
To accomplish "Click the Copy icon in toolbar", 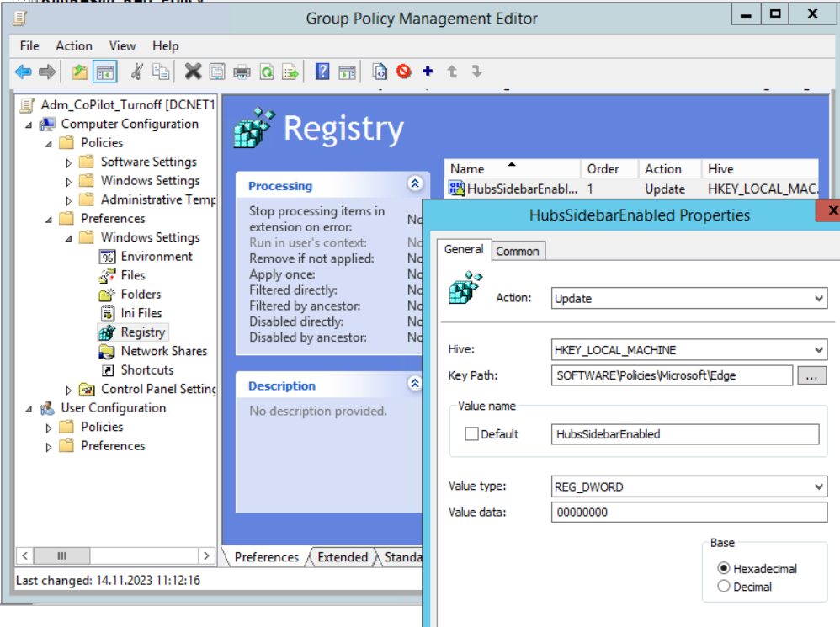I will tap(161, 72).
